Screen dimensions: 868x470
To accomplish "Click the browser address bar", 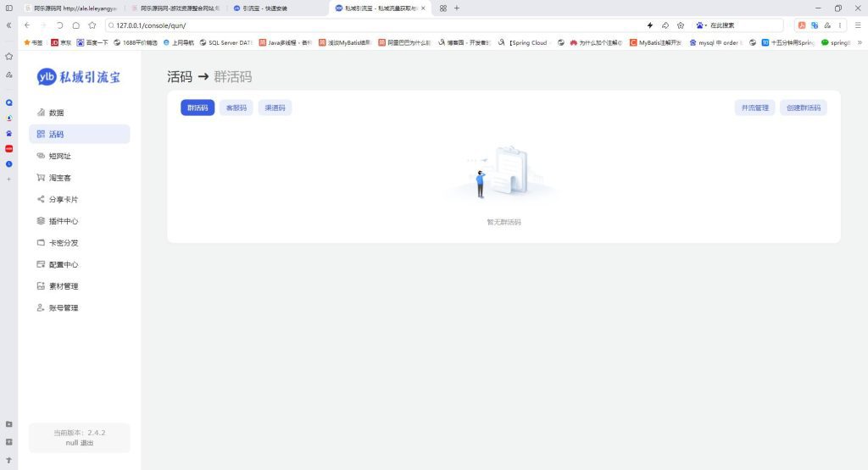I will point(373,25).
